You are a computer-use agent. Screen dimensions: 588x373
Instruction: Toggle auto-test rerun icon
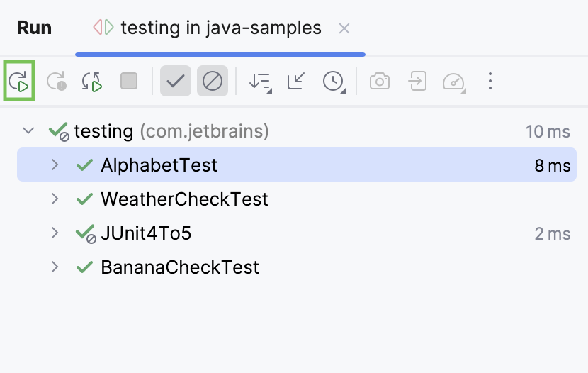pos(92,82)
